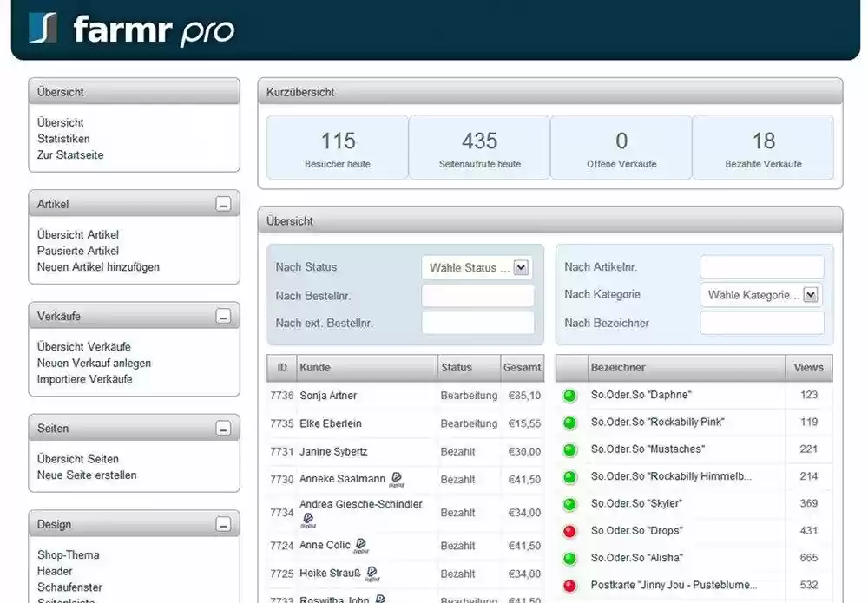The height and width of the screenshot is (603, 868).
Task: Click the red lamp for Postkarte "Jinny Jou"
Action: [569, 585]
